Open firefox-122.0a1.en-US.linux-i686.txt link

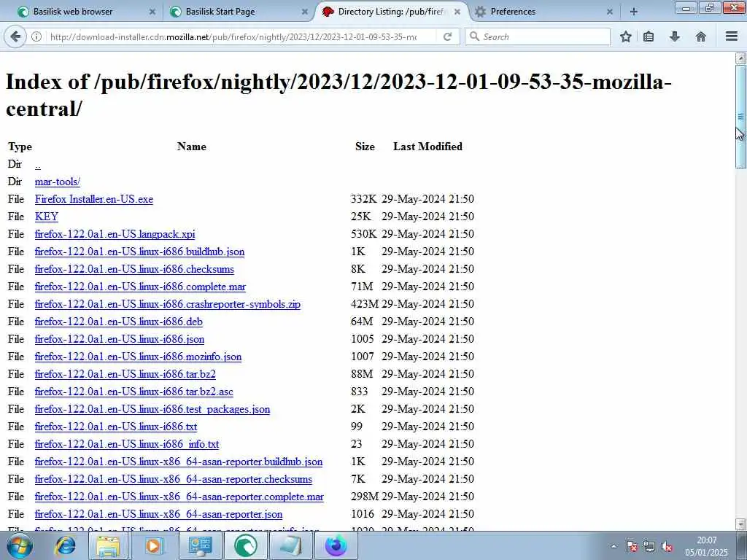pos(116,427)
